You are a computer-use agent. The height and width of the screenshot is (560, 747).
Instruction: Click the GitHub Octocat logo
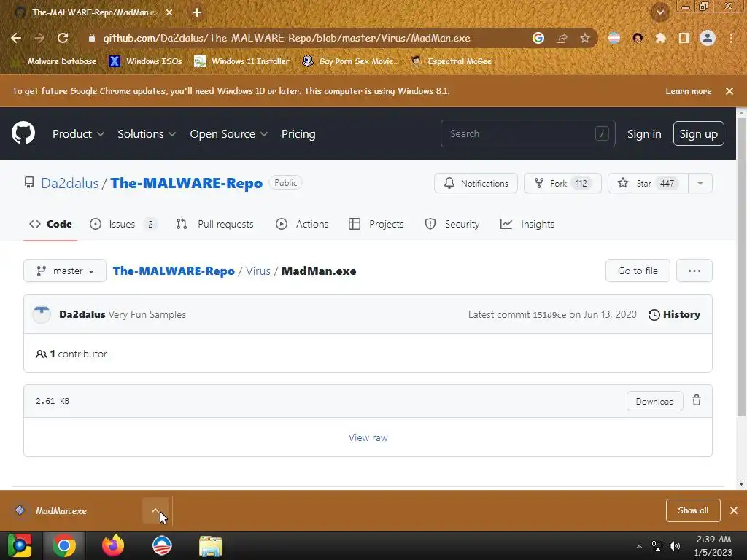click(x=23, y=133)
